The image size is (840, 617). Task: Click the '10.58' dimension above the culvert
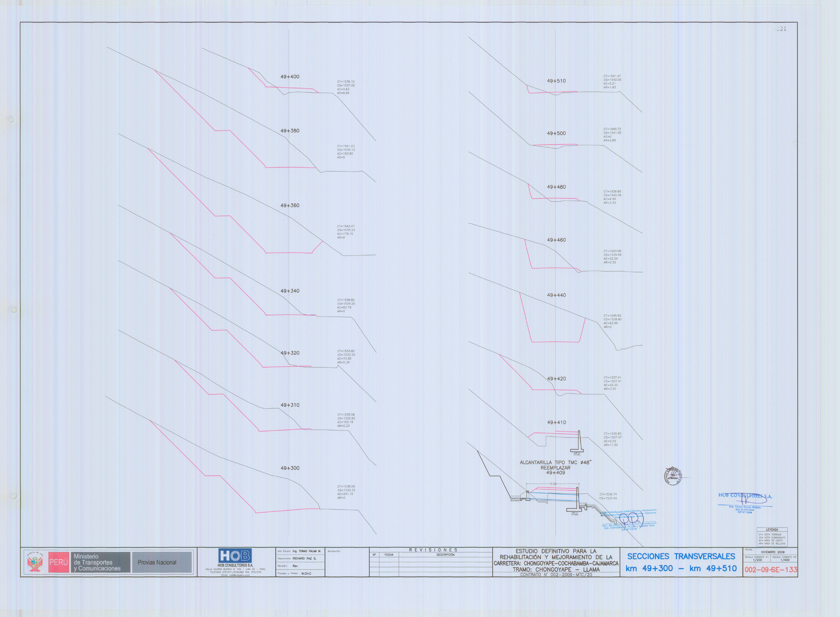point(553,484)
